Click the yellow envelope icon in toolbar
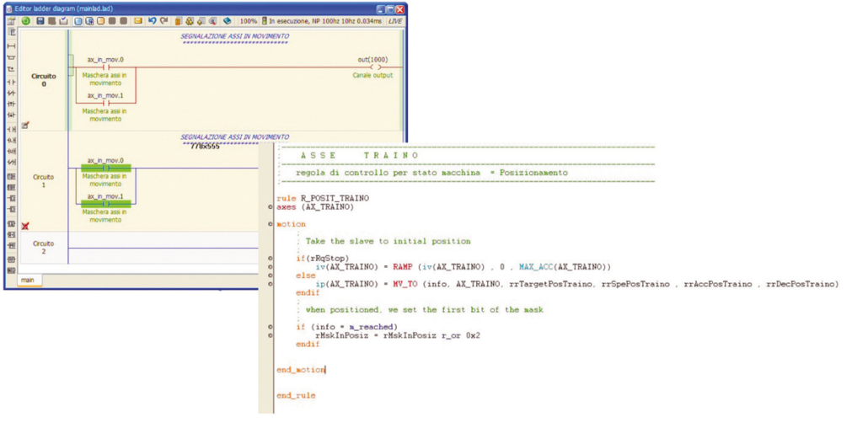Screen dimensions: 868x428 point(138,21)
